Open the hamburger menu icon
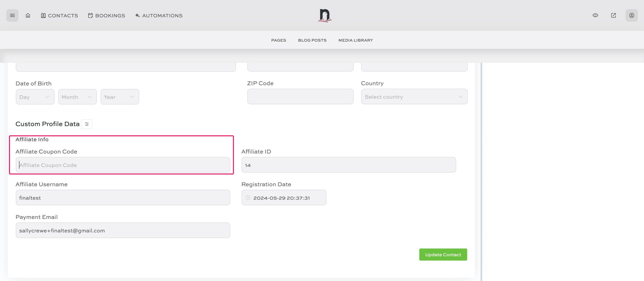The height and width of the screenshot is (281, 644). [x=12, y=15]
